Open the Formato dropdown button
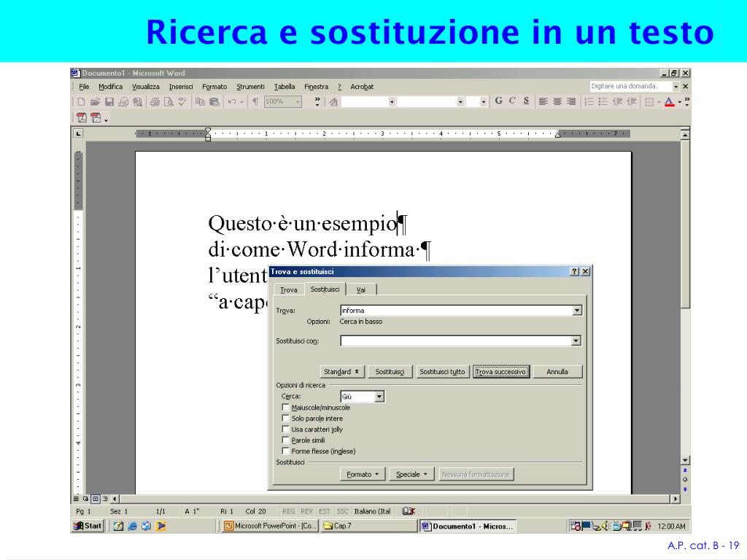 [363, 474]
